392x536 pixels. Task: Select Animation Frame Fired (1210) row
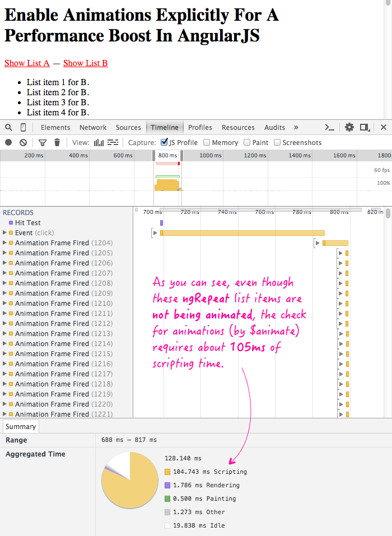click(66, 303)
